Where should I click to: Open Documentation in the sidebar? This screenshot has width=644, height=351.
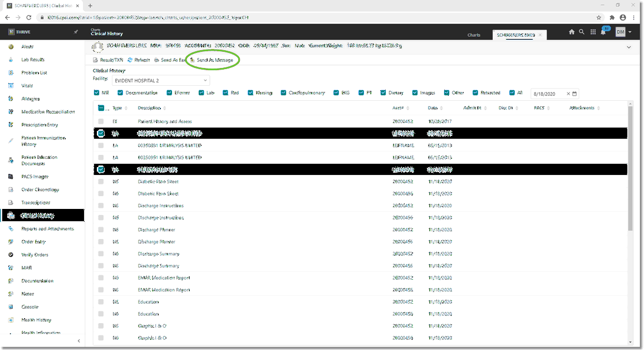coord(37,281)
